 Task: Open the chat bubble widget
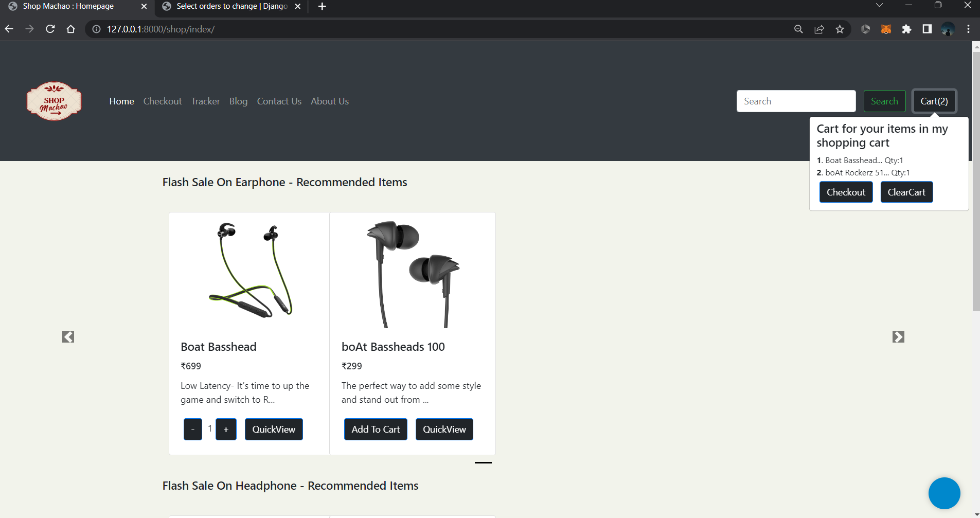click(943, 493)
